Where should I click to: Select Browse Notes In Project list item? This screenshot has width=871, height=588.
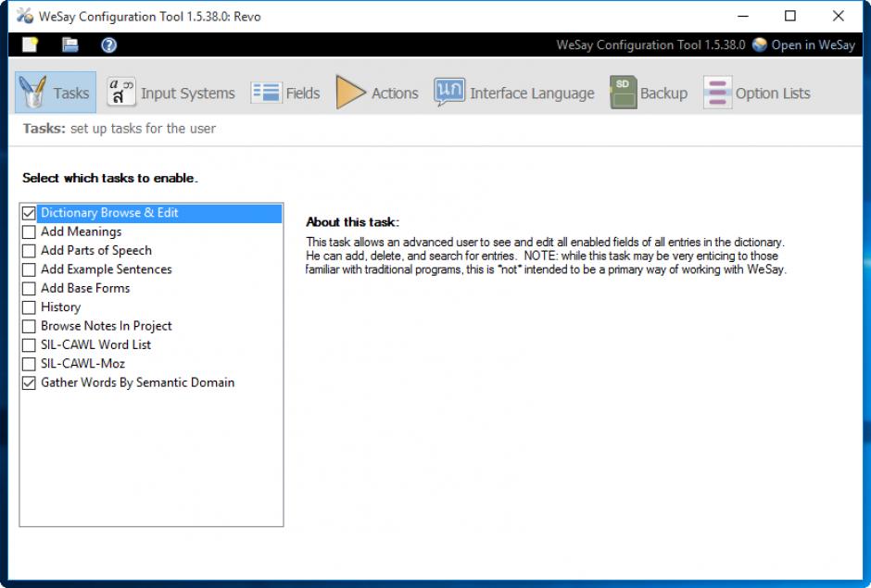[106, 326]
